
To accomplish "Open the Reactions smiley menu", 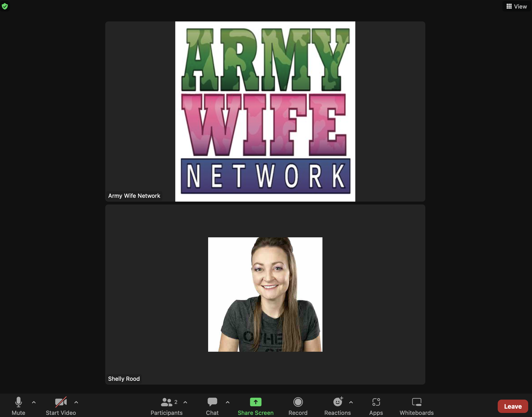I will coord(338,406).
